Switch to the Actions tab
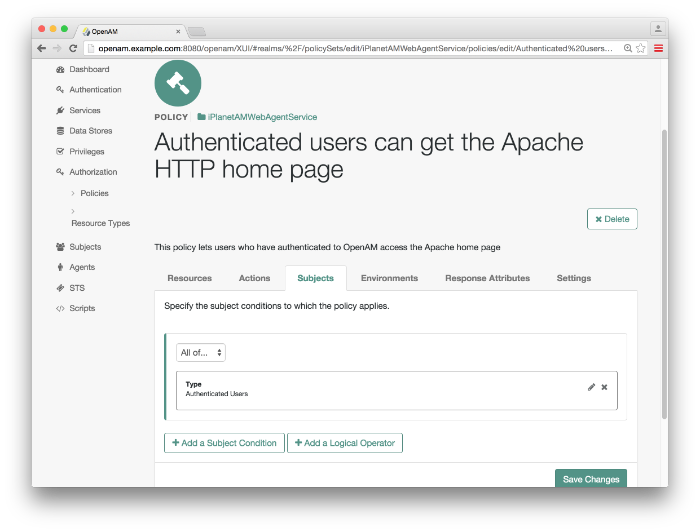 (254, 278)
